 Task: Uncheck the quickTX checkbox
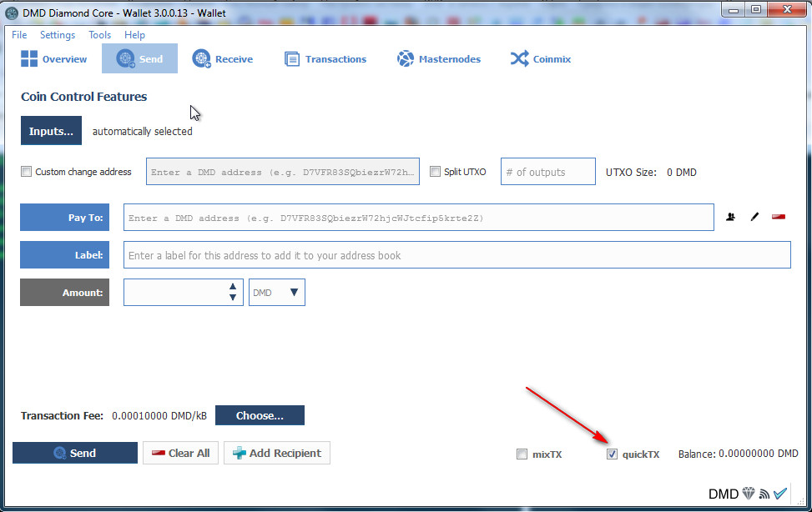(612, 454)
